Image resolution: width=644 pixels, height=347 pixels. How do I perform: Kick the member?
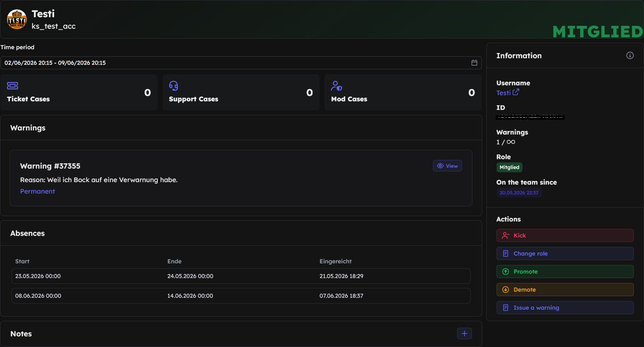(x=565, y=235)
